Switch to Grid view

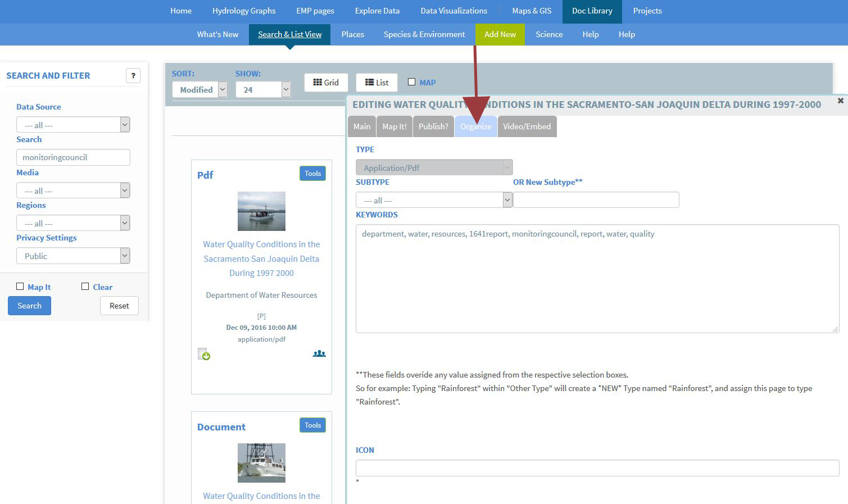(x=326, y=83)
